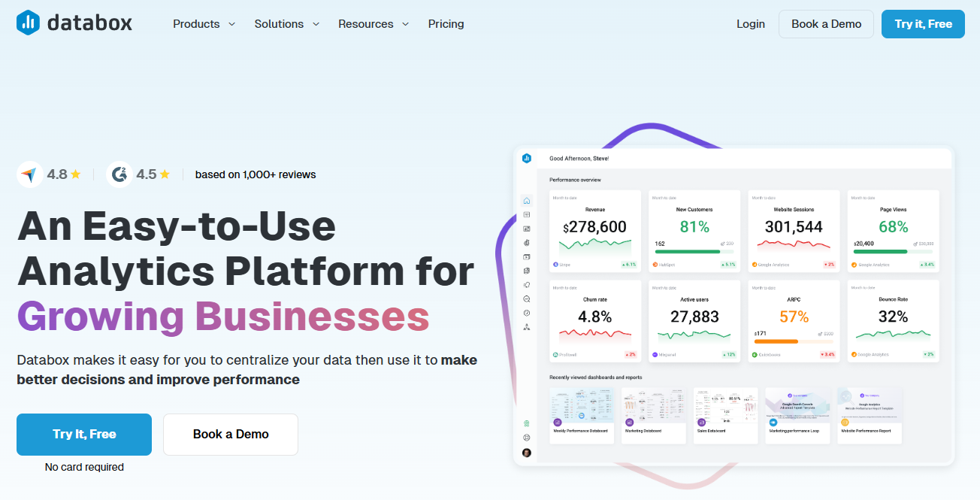
Task: Click the 68% Page Views value
Action: (894, 227)
